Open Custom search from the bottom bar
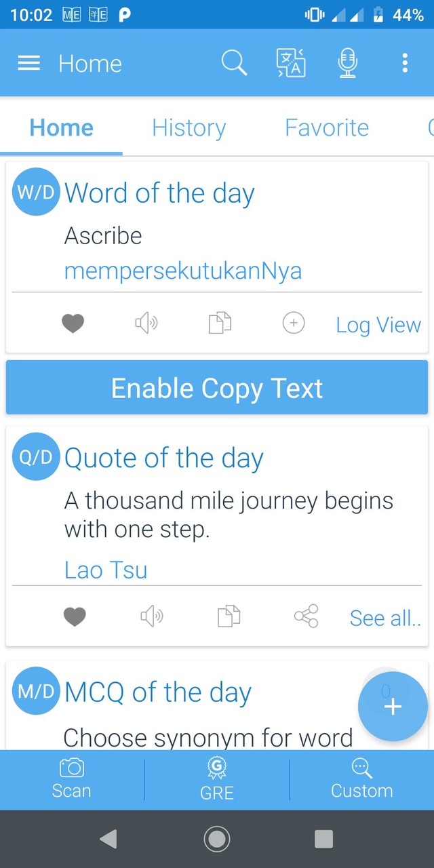 (x=361, y=778)
